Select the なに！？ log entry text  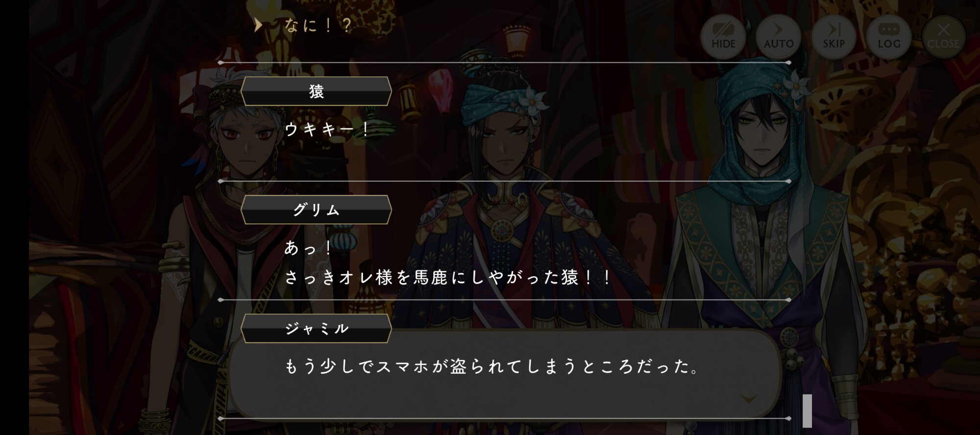[318, 25]
